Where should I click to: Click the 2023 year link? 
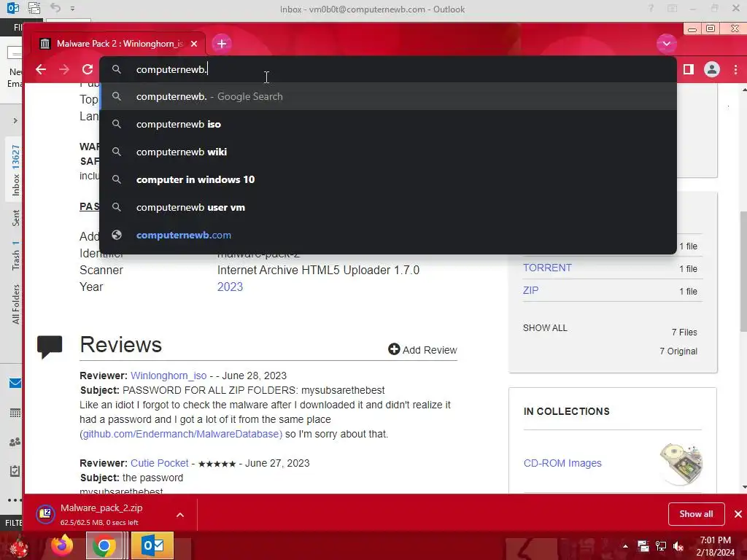click(x=230, y=287)
